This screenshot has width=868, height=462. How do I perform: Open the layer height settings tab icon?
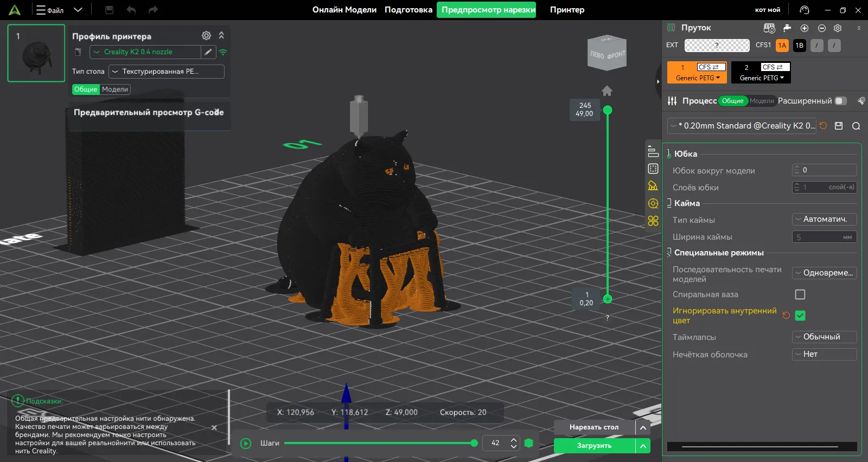653,152
